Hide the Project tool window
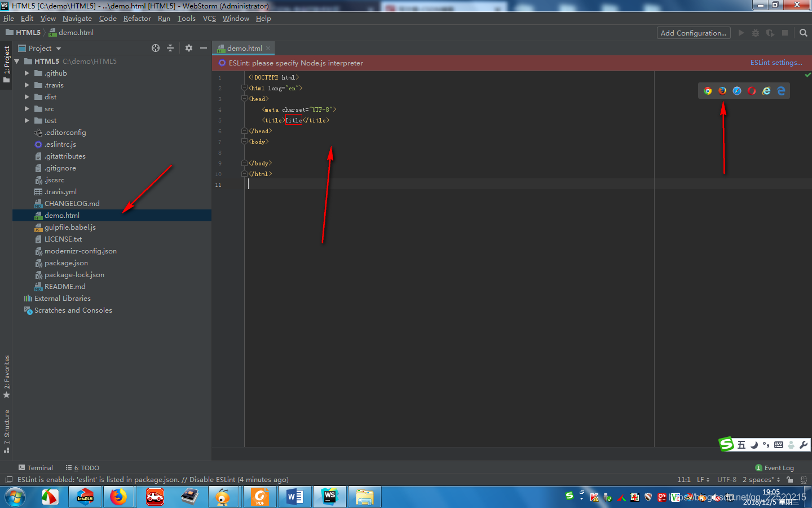This screenshot has height=508, width=812. (204, 48)
